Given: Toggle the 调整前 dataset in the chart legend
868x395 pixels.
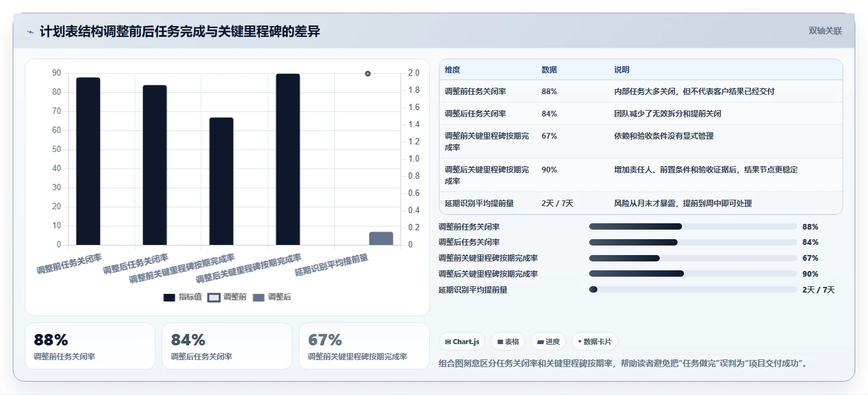Looking at the screenshot, I should 227,297.
